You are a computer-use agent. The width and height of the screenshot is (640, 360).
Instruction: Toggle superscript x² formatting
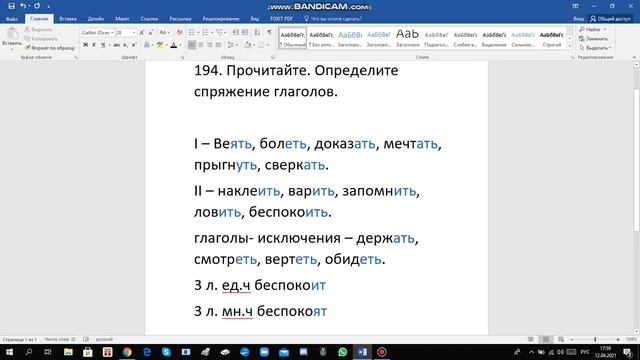134,45
